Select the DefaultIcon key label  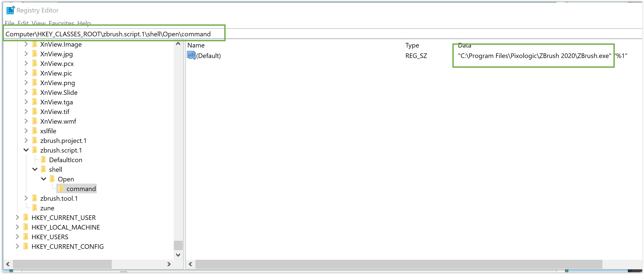coord(66,160)
